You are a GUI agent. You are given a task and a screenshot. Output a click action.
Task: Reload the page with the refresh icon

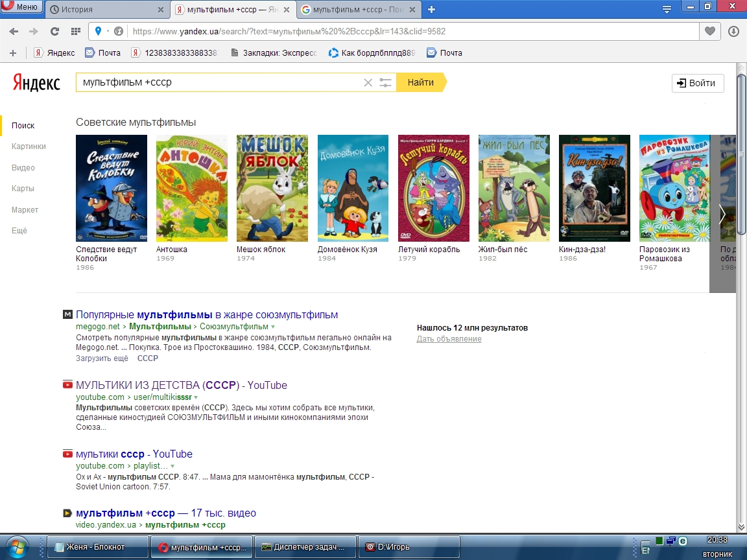(x=54, y=31)
